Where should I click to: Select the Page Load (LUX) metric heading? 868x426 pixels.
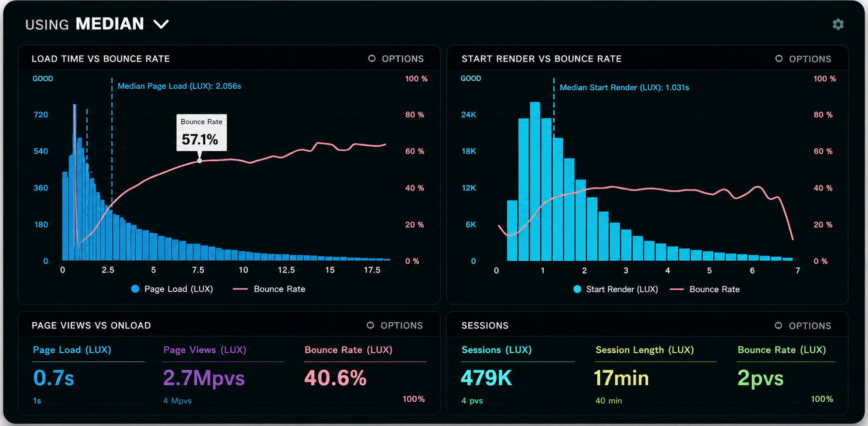coord(72,350)
